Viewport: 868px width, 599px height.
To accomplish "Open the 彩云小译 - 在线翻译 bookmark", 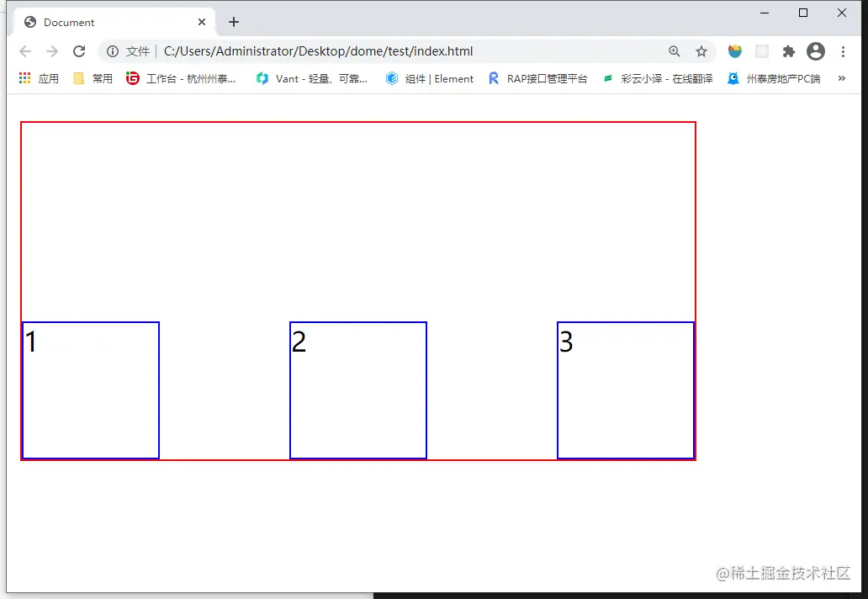I will [x=659, y=78].
